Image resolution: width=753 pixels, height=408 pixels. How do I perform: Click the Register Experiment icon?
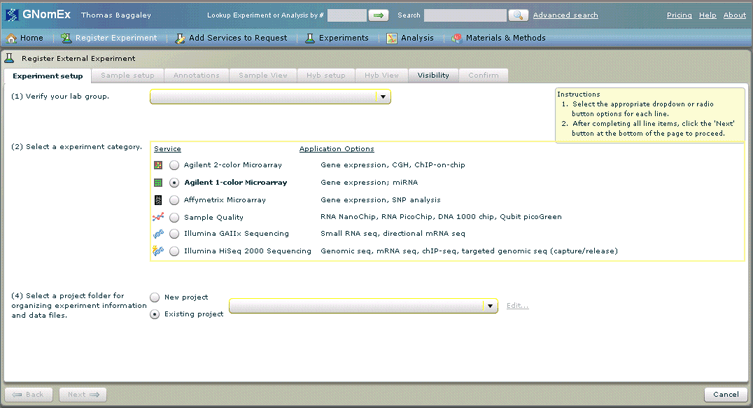[x=66, y=38]
